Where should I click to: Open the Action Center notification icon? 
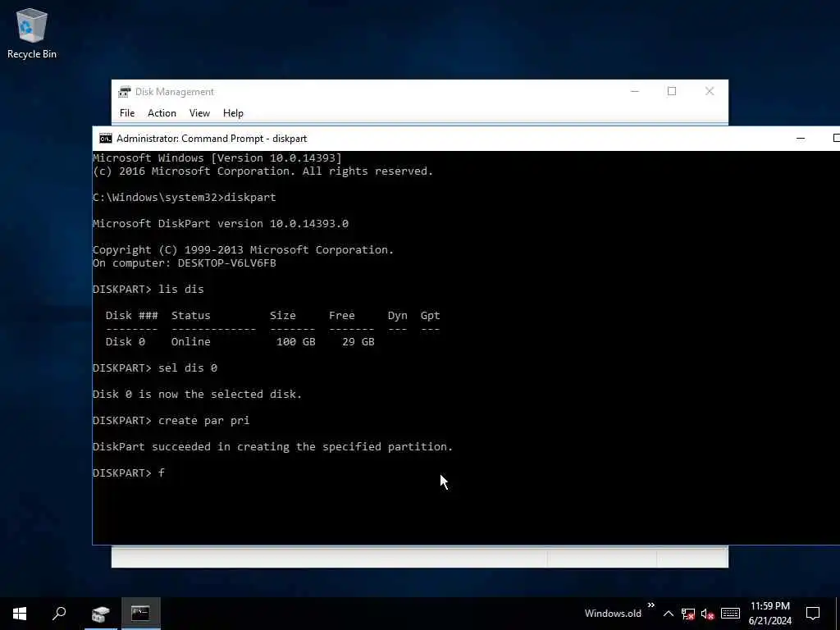coord(813,614)
